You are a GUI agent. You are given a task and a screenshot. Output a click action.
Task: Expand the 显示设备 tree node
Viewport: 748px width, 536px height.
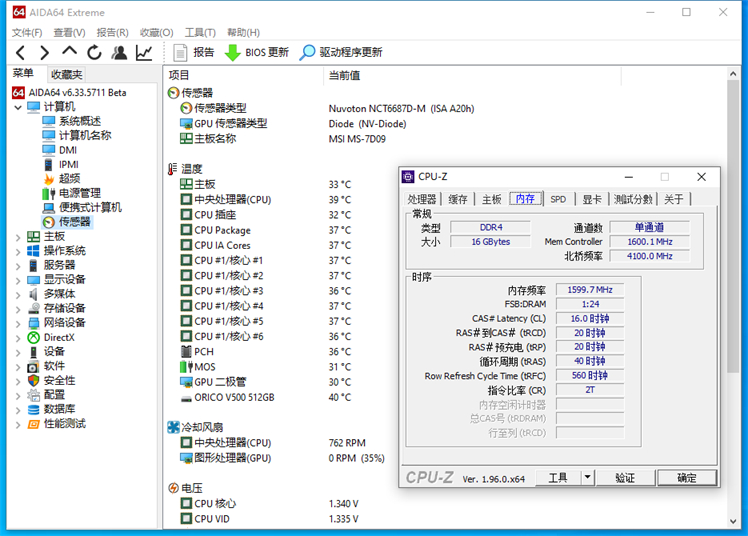[18, 280]
